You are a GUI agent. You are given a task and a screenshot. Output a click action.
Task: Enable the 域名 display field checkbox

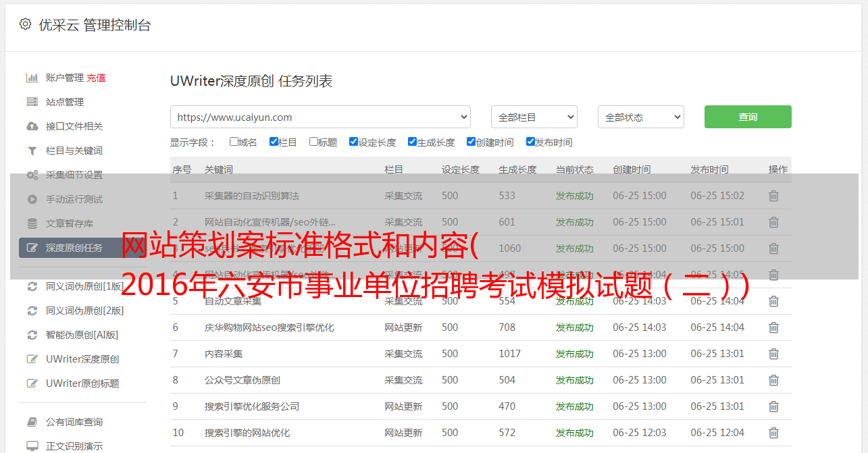tap(234, 142)
